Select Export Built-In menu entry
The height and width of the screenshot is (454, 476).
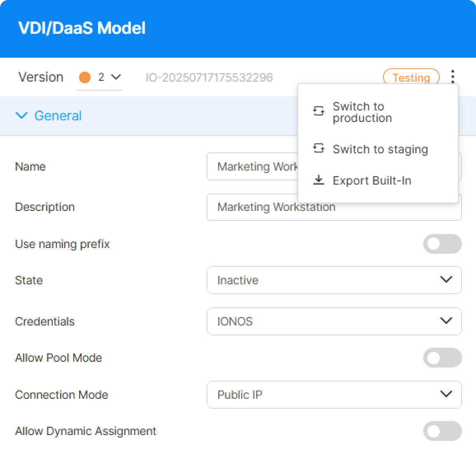[x=372, y=180]
